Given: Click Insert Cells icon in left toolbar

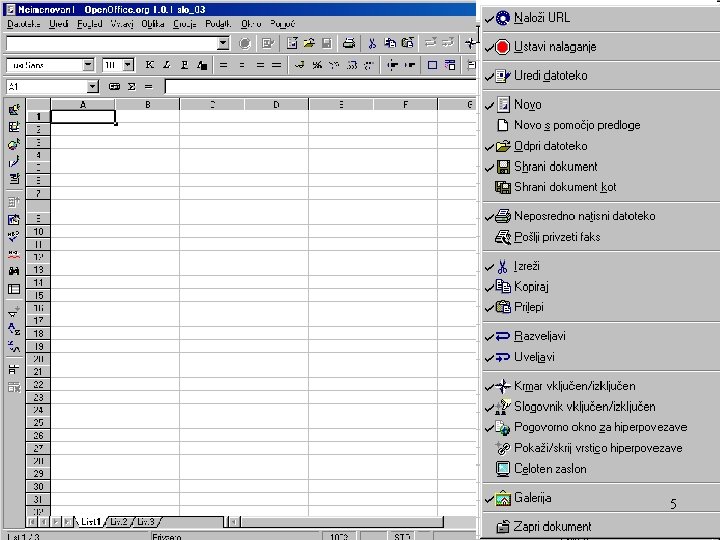Looking at the screenshot, I should (14, 127).
